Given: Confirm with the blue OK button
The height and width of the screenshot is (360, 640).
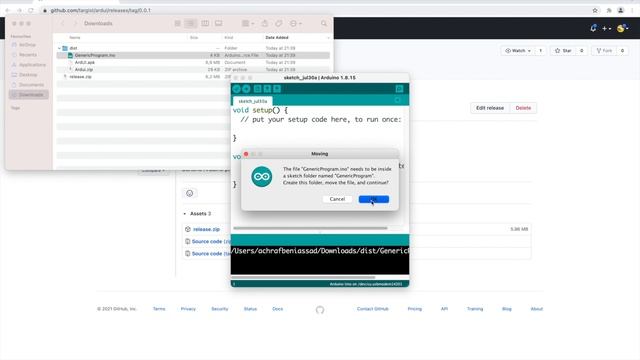Looking at the screenshot, I should [x=373, y=199].
